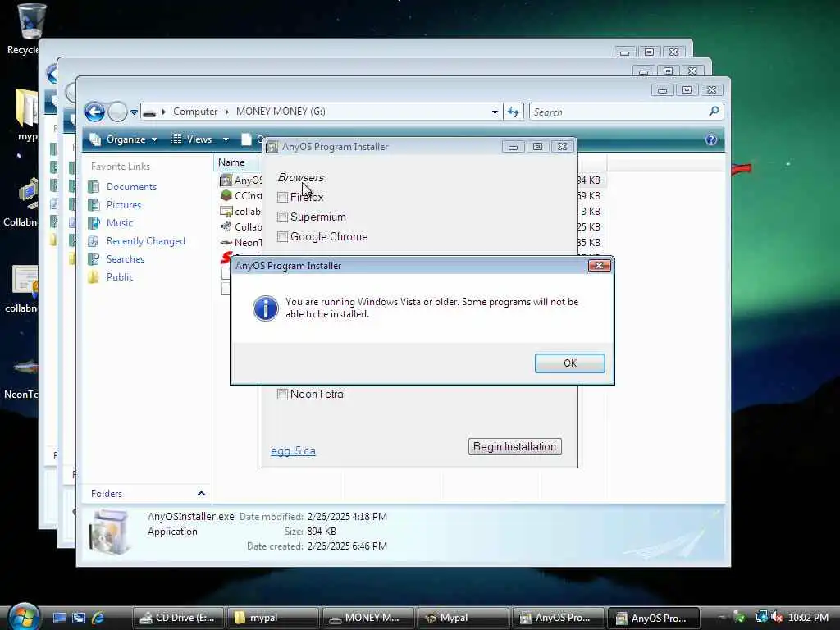Viewport: 840px width, 630px height.
Task: Click the AnyOSInstaller.exe preview thumbnail
Action: coord(109,532)
